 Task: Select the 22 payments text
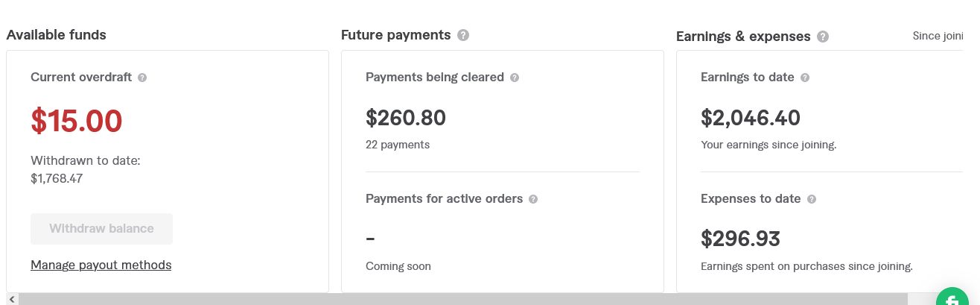398,145
